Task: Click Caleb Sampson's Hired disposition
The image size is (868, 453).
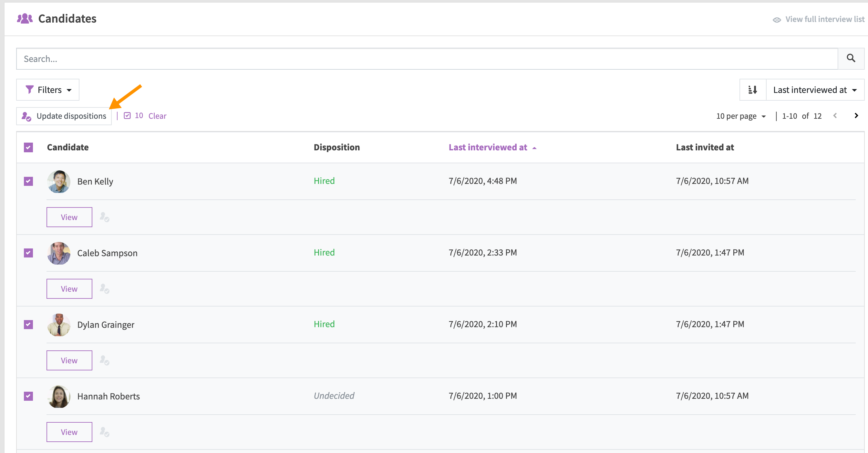Action: 324,252
